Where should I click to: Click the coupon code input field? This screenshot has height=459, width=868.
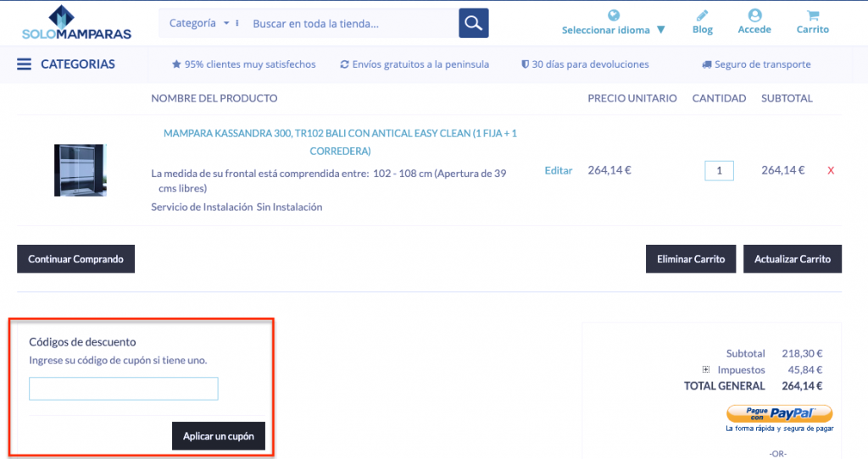click(124, 389)
